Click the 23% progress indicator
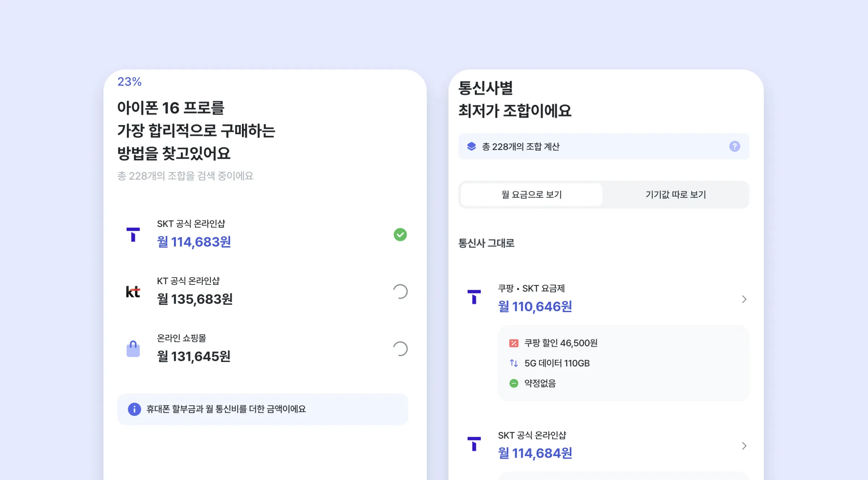Image resolution: width=868 pixels, height=480 pixels. (x=129, y=82)
